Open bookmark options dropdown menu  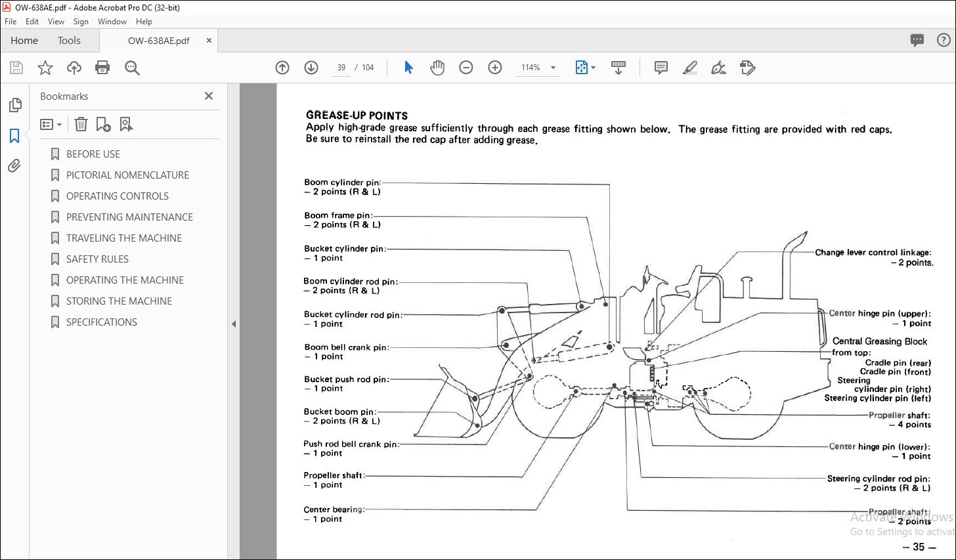51,124
